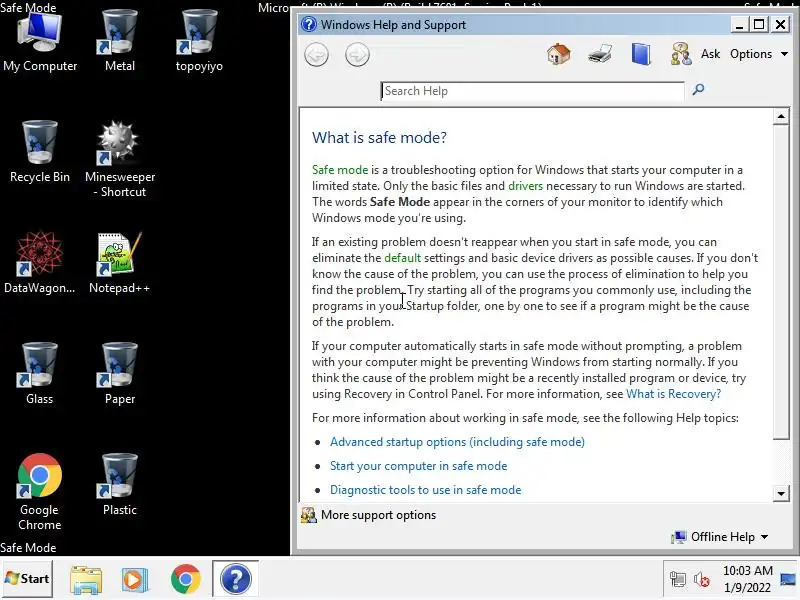The image size is (800, 600).
Task: Open the network tray icon
Action: tap(678, 580)
